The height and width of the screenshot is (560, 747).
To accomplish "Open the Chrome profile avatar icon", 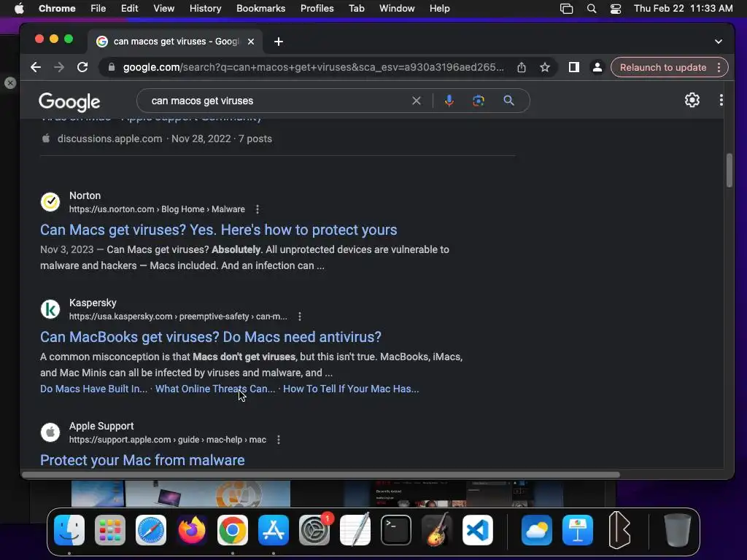I will (x=597, y=67).
